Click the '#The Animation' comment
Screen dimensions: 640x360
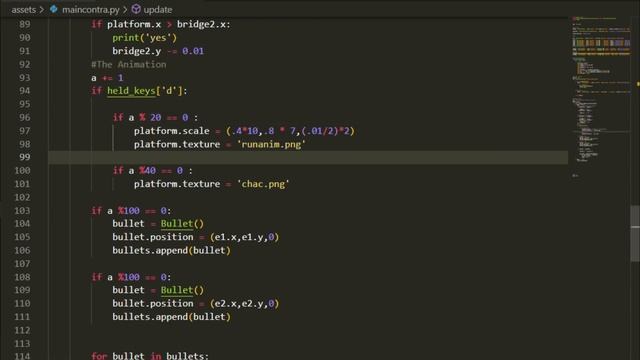(x=129, y=64)
